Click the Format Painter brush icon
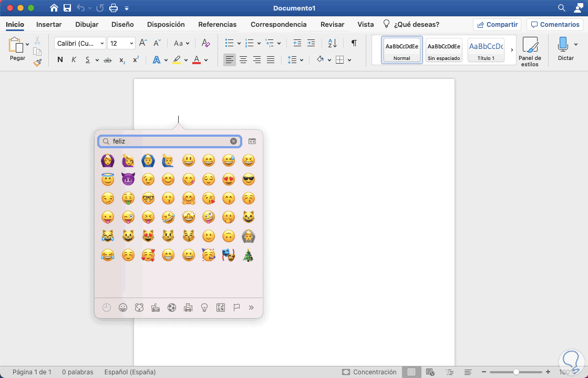The width and height of the screenshot is (588, 378). [37, 63]
